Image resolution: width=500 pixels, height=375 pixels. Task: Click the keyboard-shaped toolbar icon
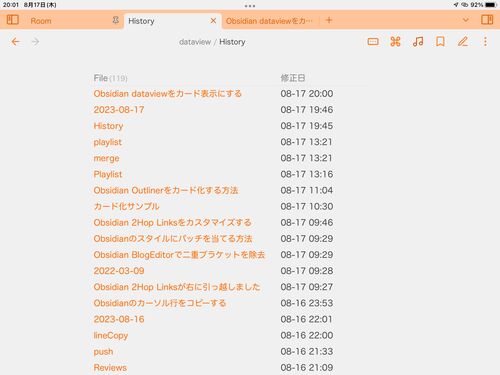[x=373, y=42]
